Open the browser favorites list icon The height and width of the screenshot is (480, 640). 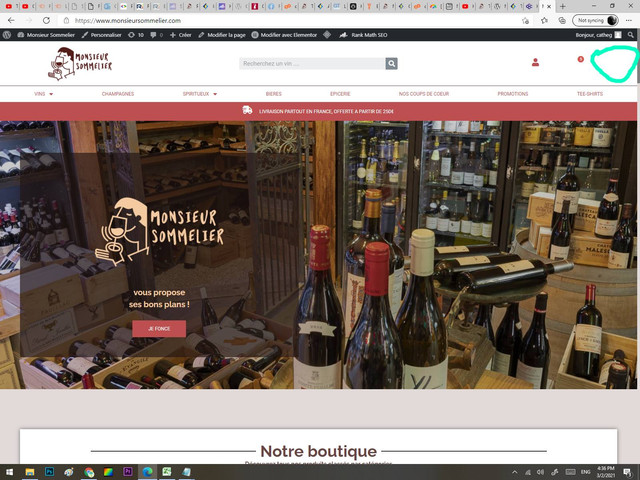pyautogui.click(x=544, y=20)
